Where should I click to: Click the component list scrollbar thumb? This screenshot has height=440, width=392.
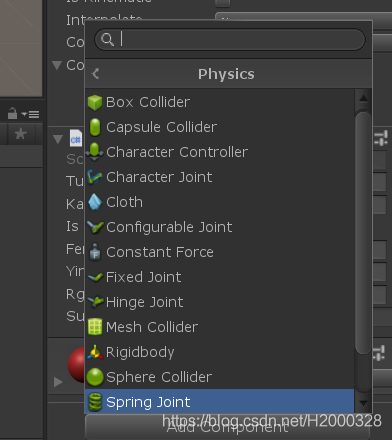point(363,232)
